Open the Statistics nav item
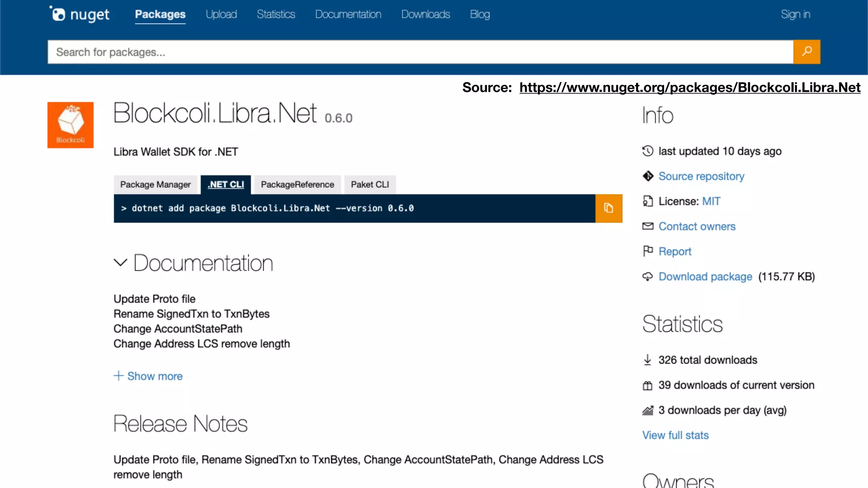The width and height of the screenshot is (868, 488). tap(276, 14)
